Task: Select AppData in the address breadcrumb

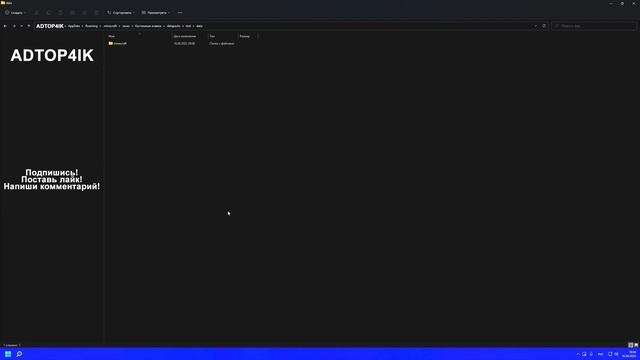Action: click(74, 26)
